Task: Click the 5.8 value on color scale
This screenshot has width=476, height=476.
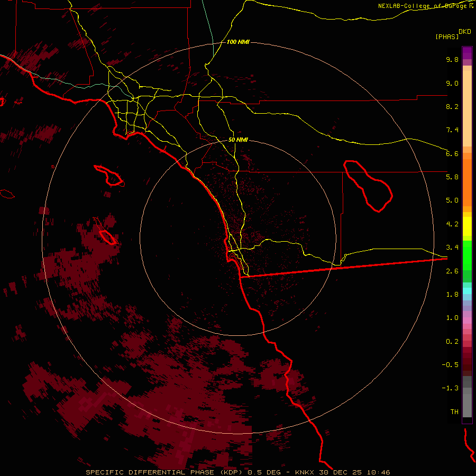Action: [452, 177]
